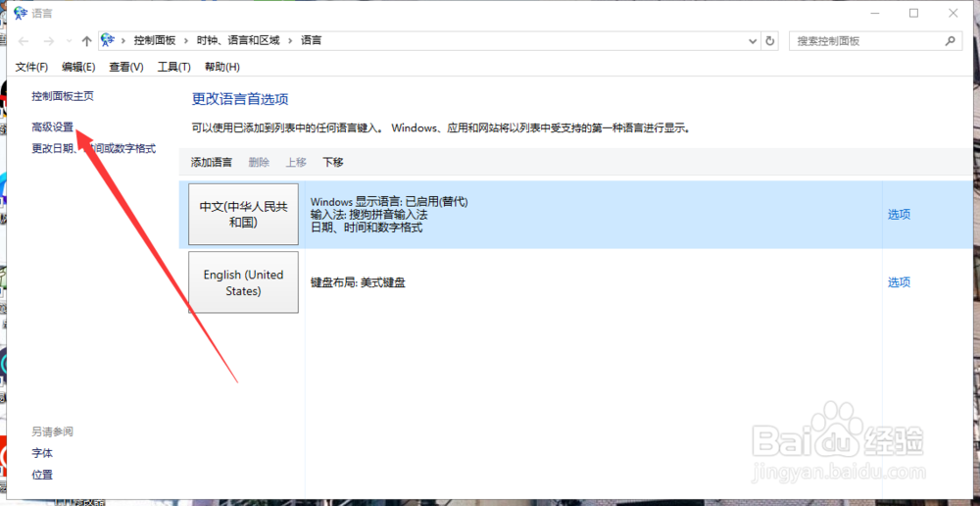Screen dimensions: 980x506
Task: Open 位置 under 另请参阅
Action: (42, 475)
